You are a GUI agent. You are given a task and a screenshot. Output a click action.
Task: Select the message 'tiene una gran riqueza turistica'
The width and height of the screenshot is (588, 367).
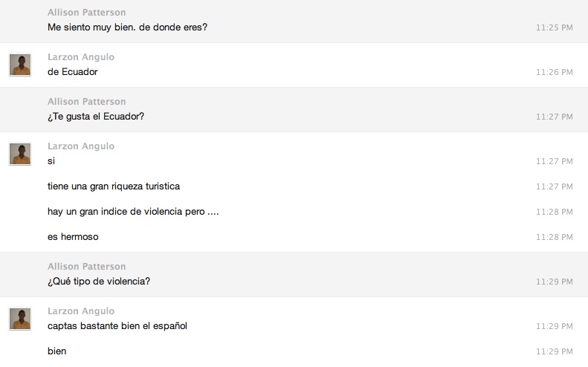[114, 186]
